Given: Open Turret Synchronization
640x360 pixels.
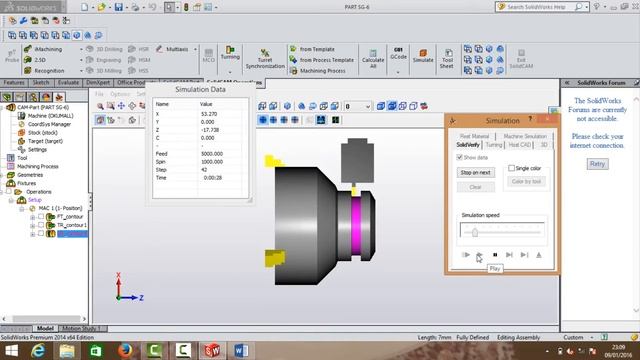Looking at the screenshot, I should coord(265,59).
